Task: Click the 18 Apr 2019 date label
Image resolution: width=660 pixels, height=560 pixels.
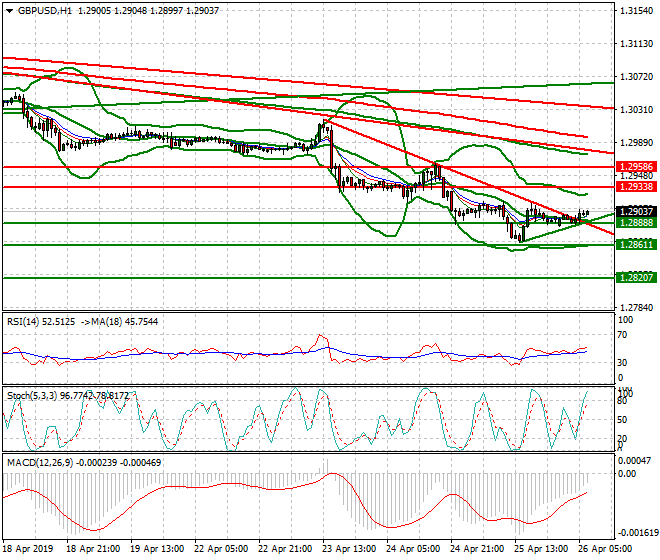Action: click(x=28, y=549)
